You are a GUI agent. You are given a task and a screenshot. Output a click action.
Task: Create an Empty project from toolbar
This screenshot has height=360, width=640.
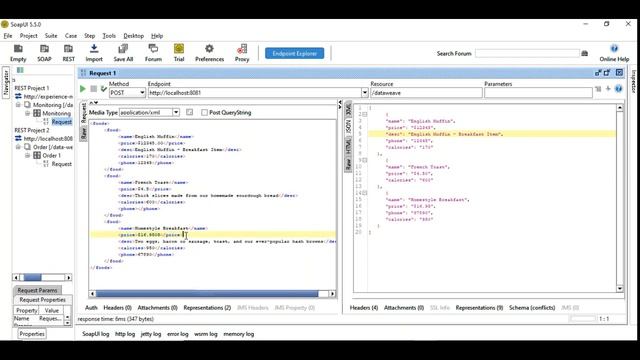(x=18, y=53)
